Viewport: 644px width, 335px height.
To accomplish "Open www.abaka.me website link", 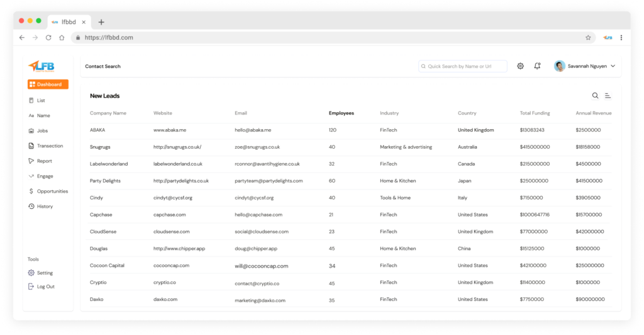I will coord(170,130).
